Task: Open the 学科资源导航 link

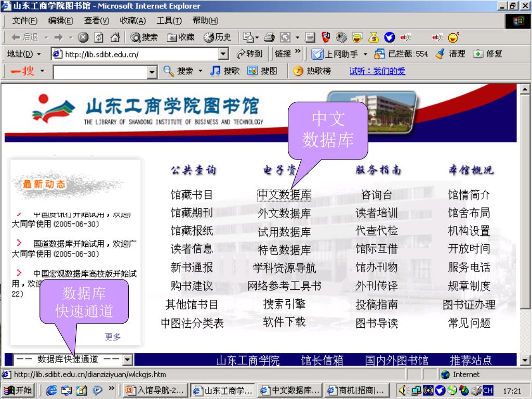Action: [284, 268]
